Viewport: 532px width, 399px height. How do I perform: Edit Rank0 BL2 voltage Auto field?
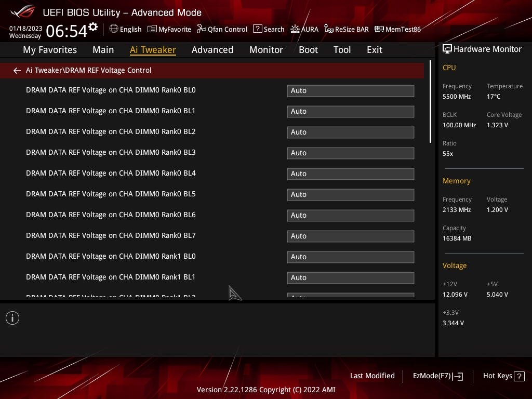click(351, 132)
